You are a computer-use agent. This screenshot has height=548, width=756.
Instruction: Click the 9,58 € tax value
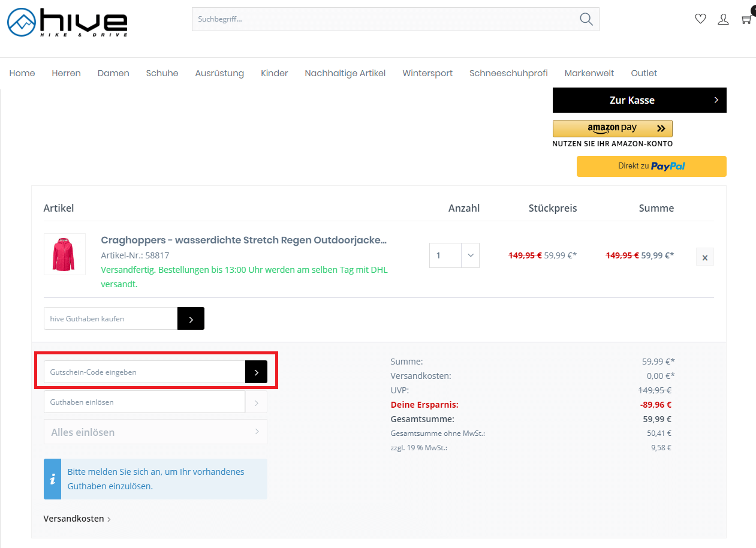[661, 448]
